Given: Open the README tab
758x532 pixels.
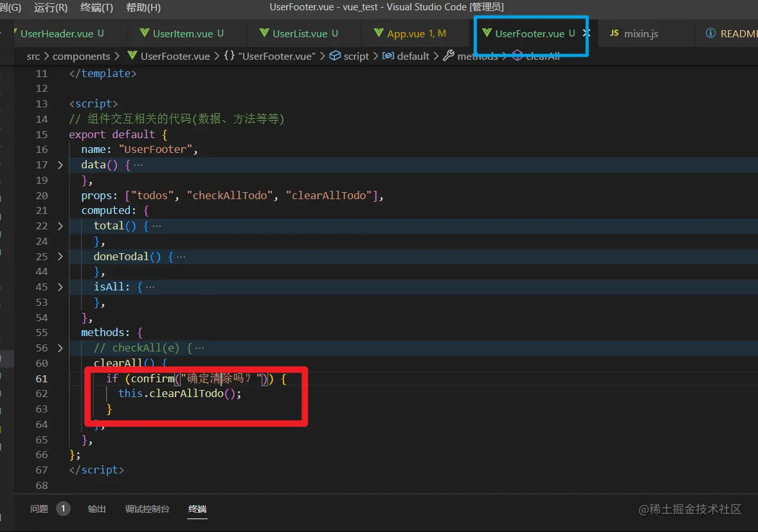Looking at the screenshot, I should coord(739,33).
